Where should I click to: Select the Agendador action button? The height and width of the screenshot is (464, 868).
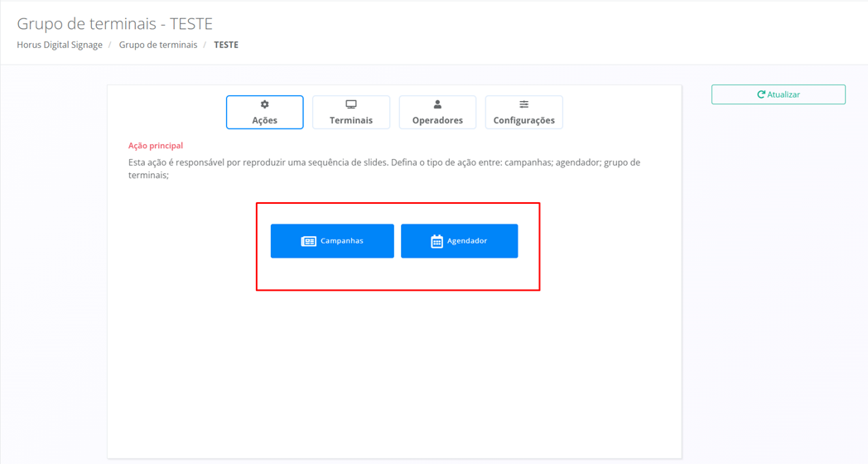[460, 241]
